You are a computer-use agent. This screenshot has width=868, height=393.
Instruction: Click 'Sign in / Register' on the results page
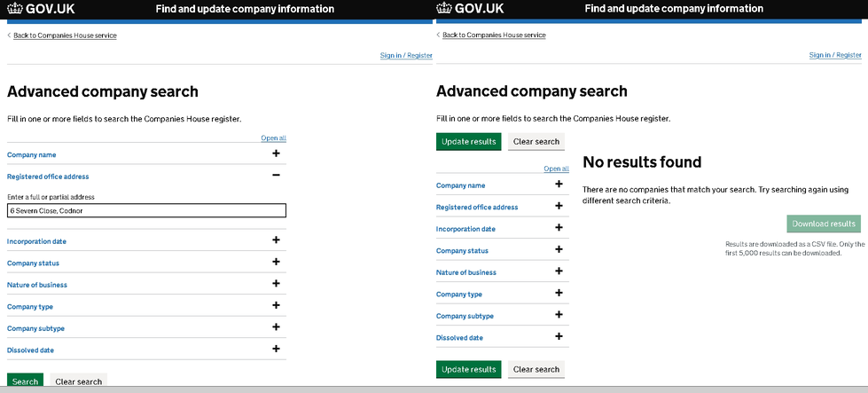(x=834, y=55)
